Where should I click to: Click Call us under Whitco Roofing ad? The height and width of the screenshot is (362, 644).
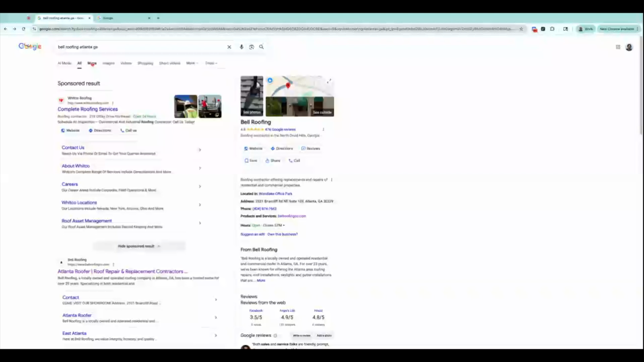pos(128,130)
